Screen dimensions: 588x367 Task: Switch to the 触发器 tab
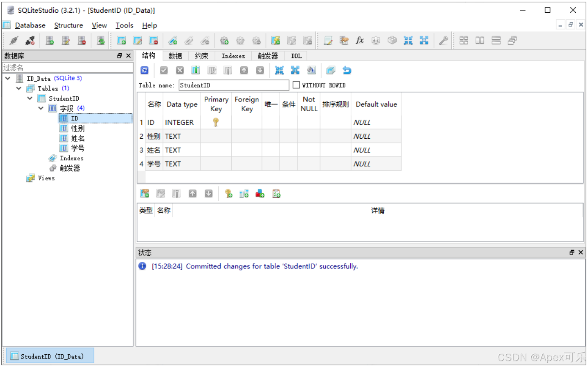pyautogui.click(x=268, y=56)
